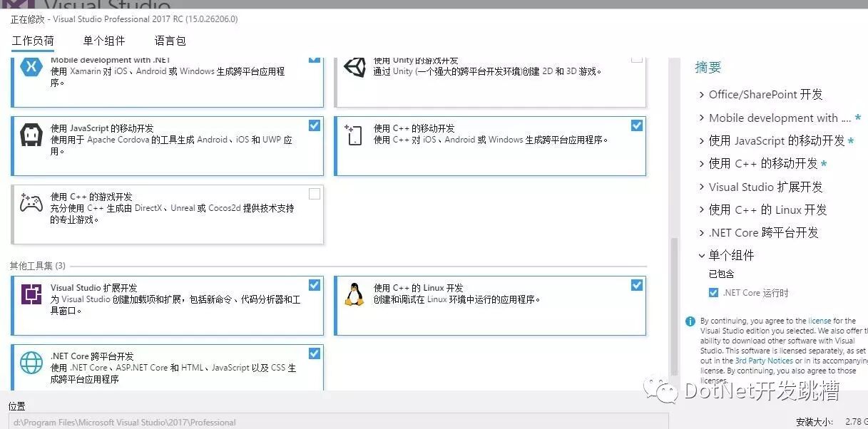Uncheck .NET Core 跨平台开发 workload
Image resolution: width=868 pixels, height=429 pixels.
pyautogui.click(x=315, y=353)
